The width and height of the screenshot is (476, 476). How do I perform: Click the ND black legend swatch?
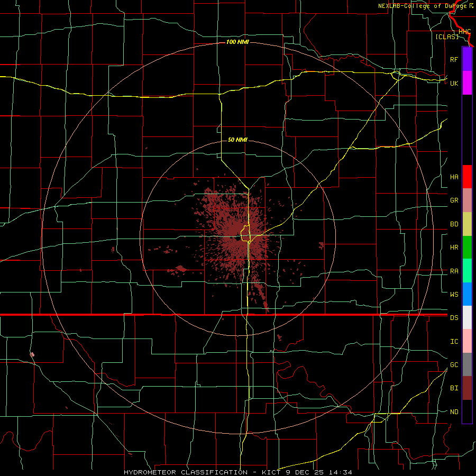[x=467, y=411]
